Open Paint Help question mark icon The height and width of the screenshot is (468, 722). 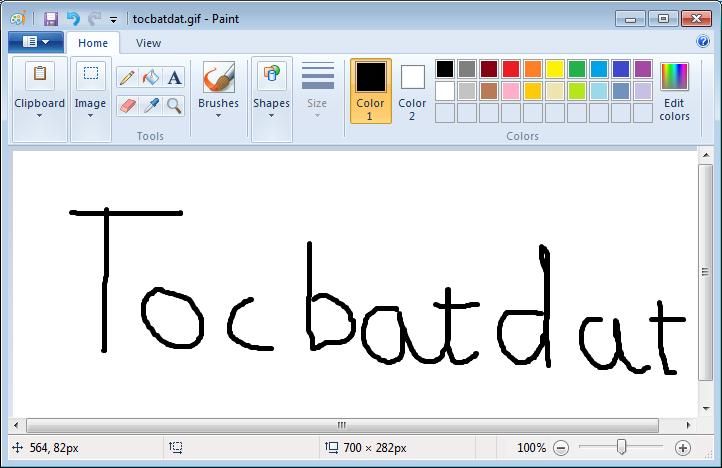(x=703, y=42)
